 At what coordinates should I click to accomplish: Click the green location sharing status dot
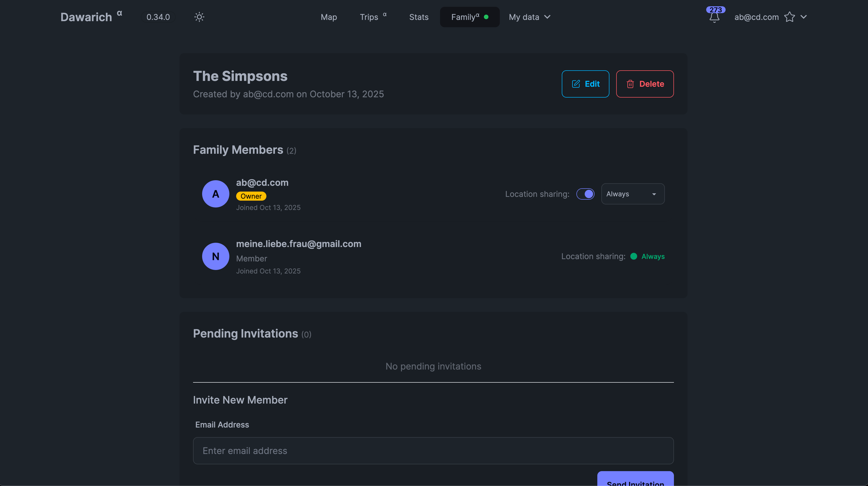pos(633,256)
